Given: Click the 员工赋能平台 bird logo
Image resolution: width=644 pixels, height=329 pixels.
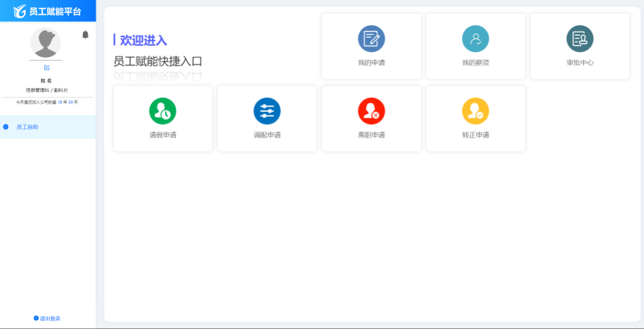Looking at the screenshot, I should click(20, 11).
